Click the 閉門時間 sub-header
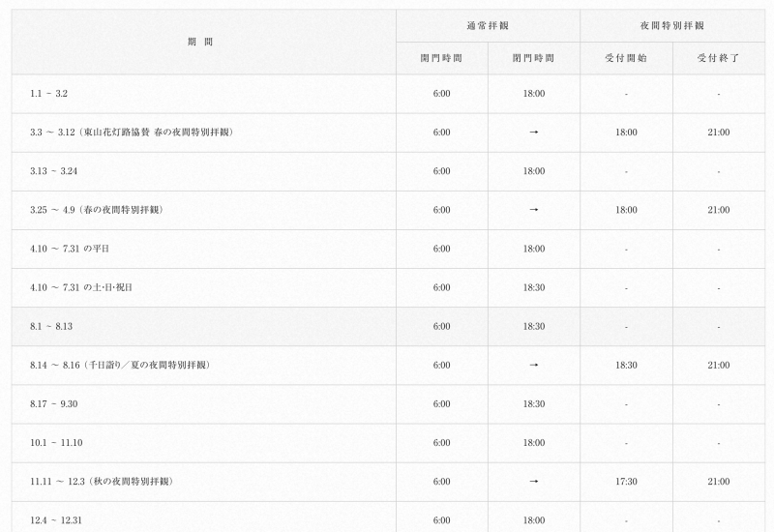 [534, 59]
